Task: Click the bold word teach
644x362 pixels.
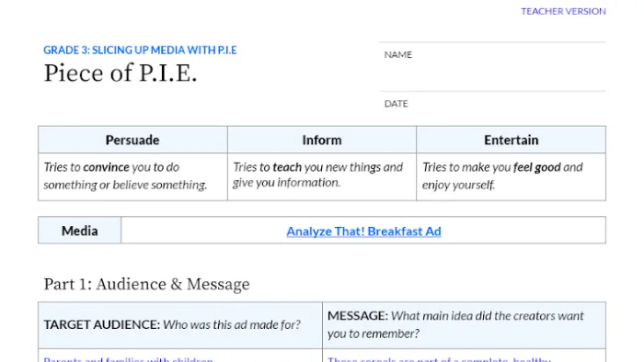Action: pos(287,167)
